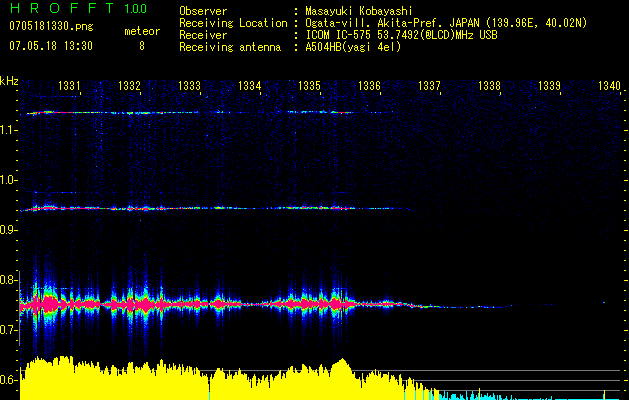Click the 1335 time marker
Viewport: 629px width, 400px height.
click(309, 85)
